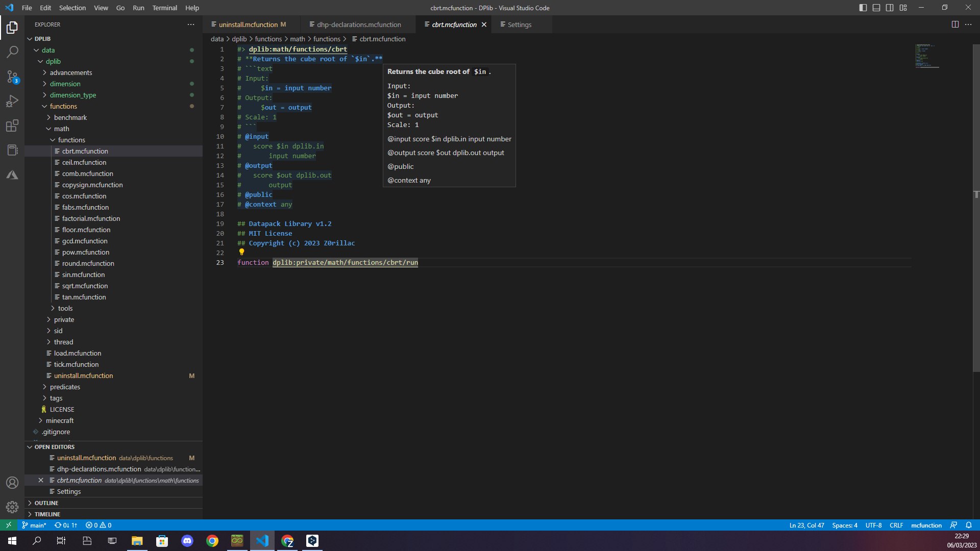Switch to the Settings tab
The image size is (980, 551).
coord(519,24)
